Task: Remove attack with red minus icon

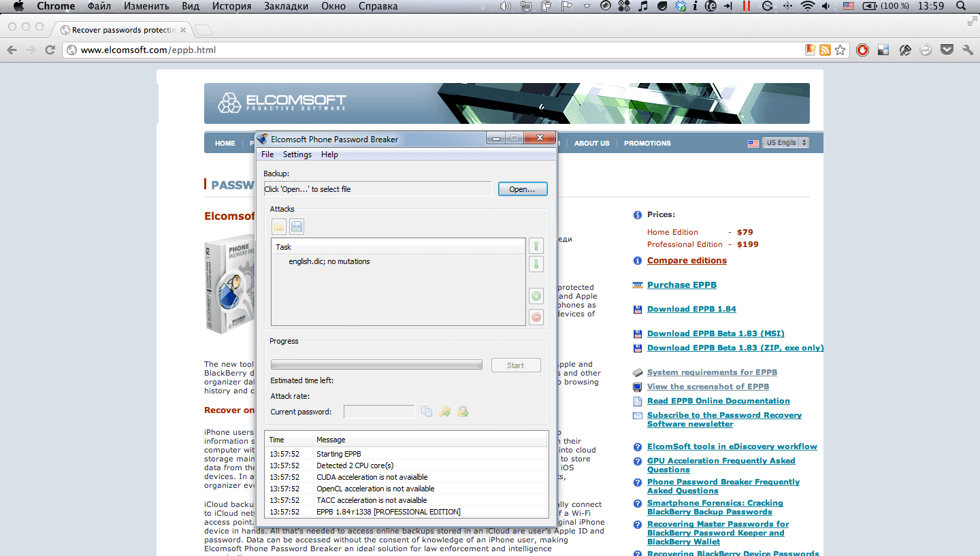Action: (536, 316)
